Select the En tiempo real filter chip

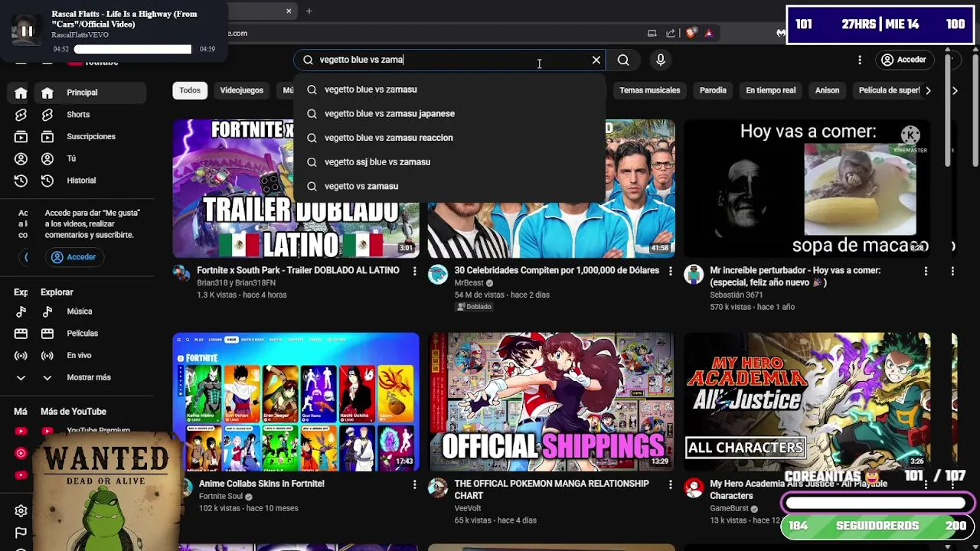pyautogui.click(x=770, y=90)
